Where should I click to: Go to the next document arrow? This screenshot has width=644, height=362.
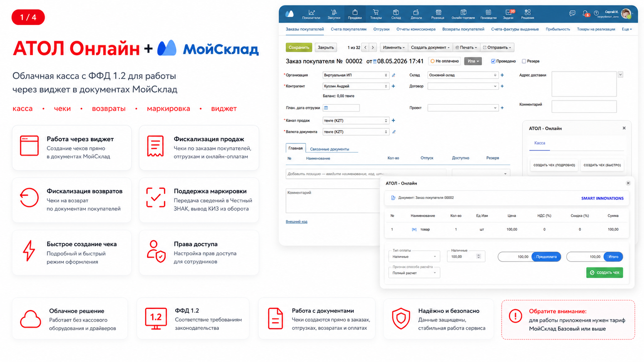373,47
